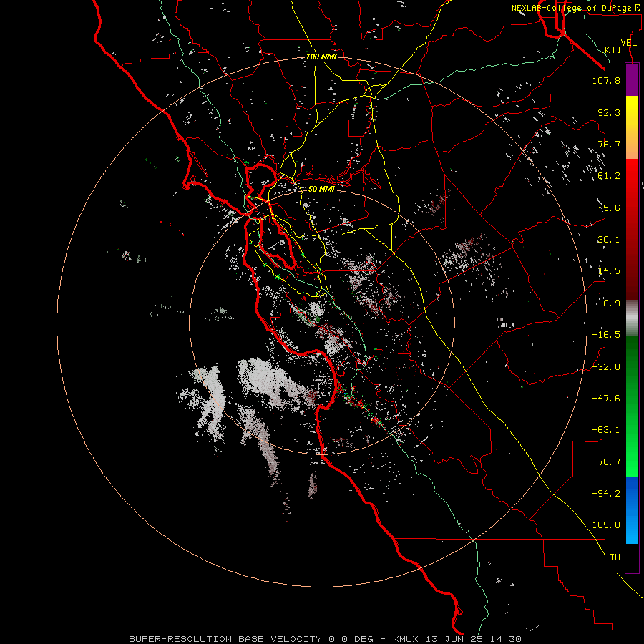
Task: Click the 45.6 legend value
Action: [x=609, y=208]
